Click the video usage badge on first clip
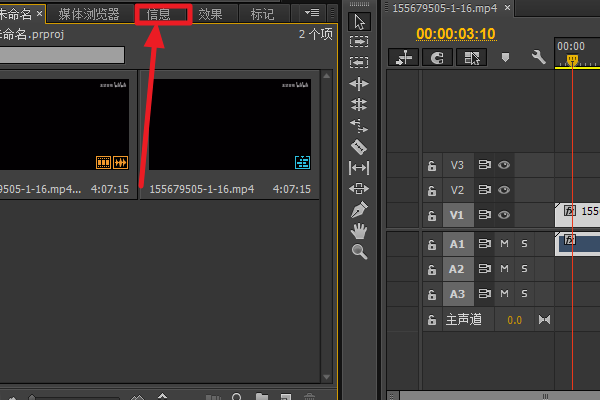Viewport: 600px width, 400px height. 103,162
